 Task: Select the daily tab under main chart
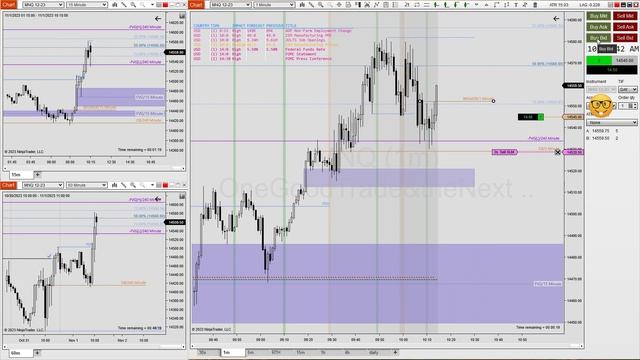[x=373, y=353]
